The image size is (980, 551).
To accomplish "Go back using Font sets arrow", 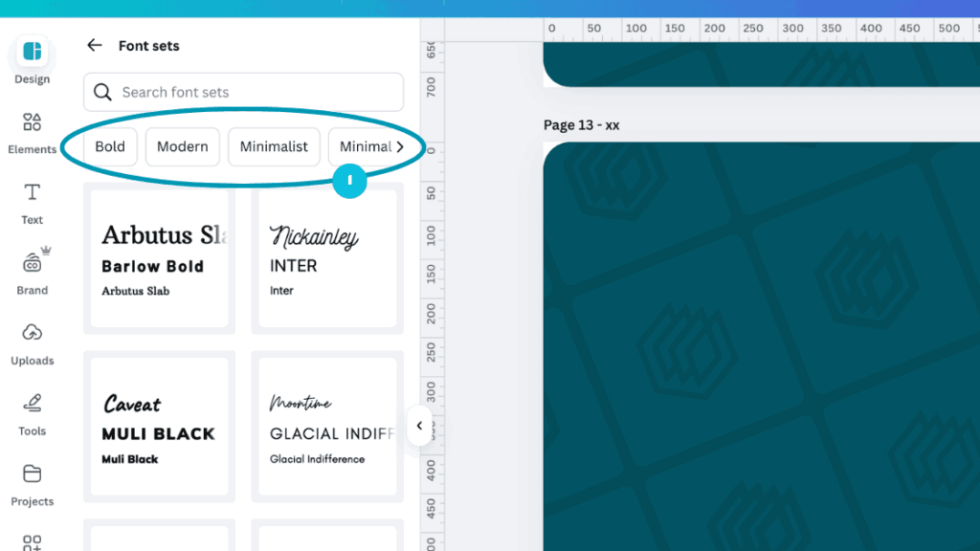I will coord(94,45).
